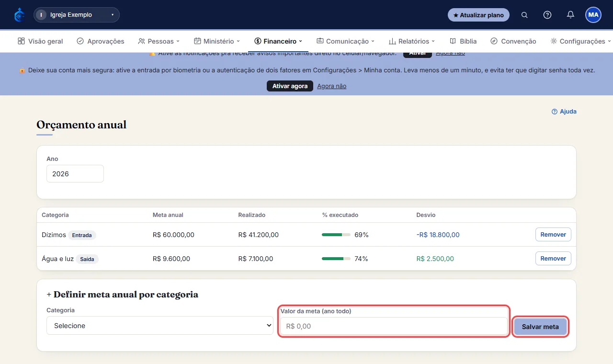
Task: Click the Definir meta anual por categoria heading
Action: pyautogui.click(x=122, y=295)
